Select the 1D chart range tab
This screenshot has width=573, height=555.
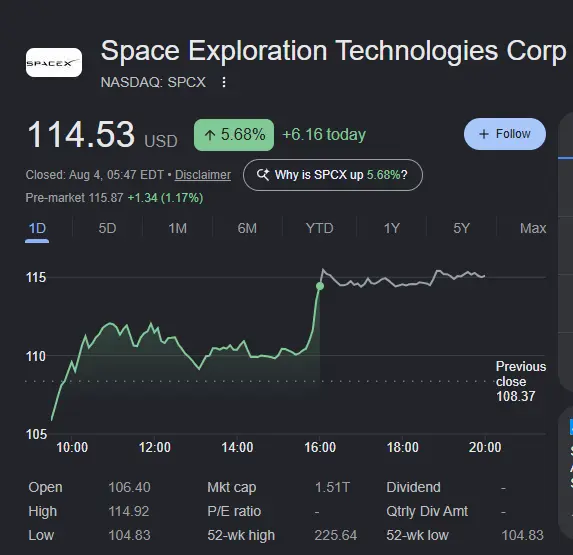(37, 228)
